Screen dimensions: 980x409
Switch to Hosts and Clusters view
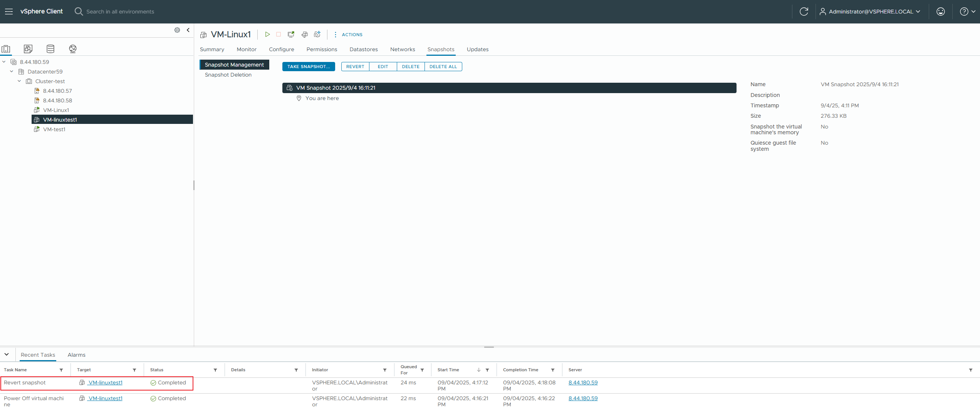pos(6,49)
